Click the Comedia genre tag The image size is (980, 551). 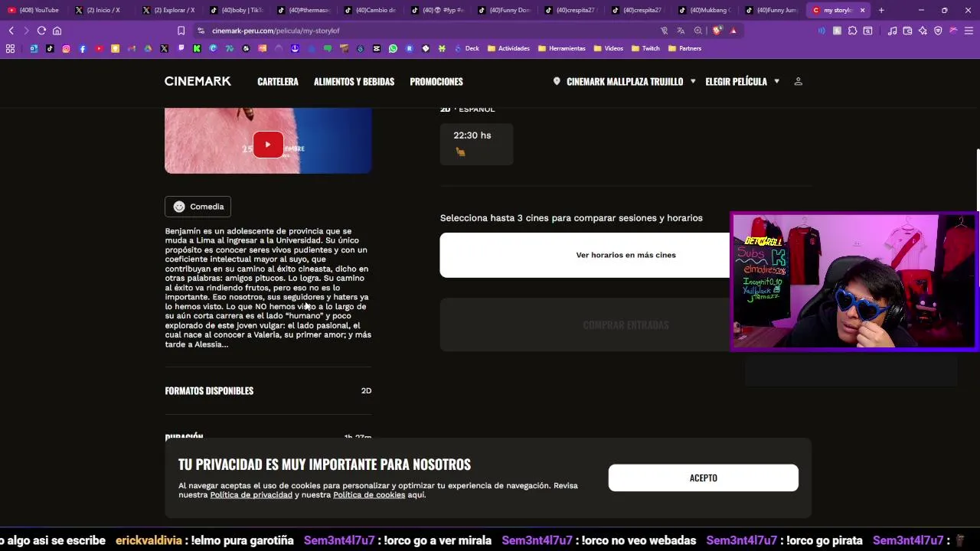198,207
